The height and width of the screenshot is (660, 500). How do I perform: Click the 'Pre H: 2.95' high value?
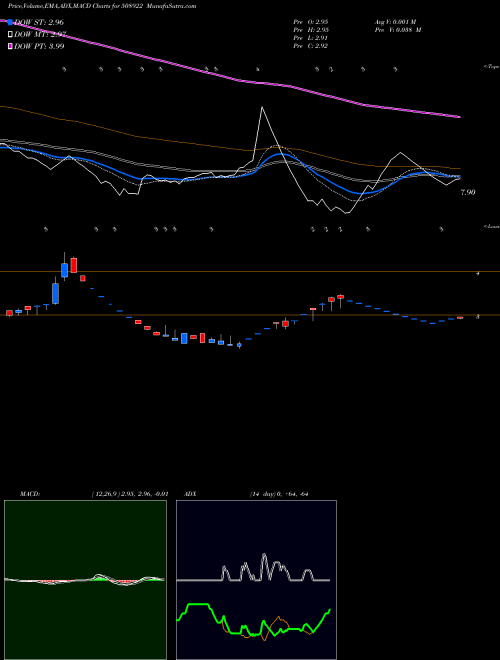tap(311, 30)
